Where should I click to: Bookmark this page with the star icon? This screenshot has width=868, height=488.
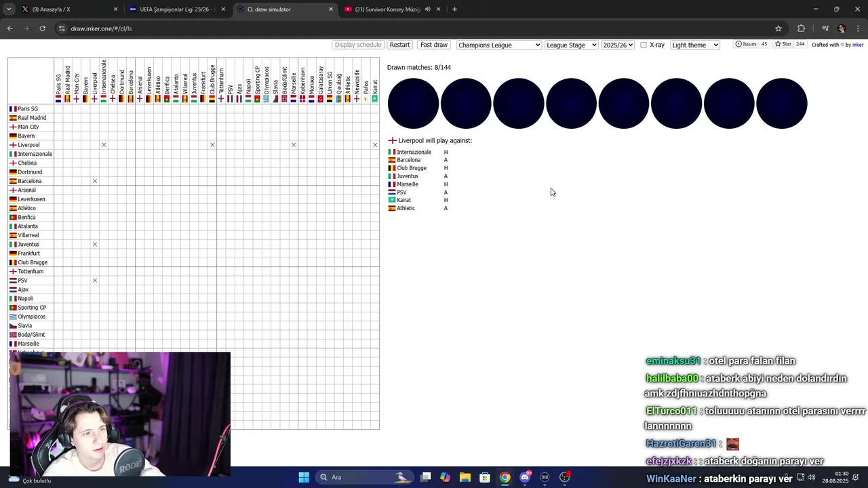point(778,28)
